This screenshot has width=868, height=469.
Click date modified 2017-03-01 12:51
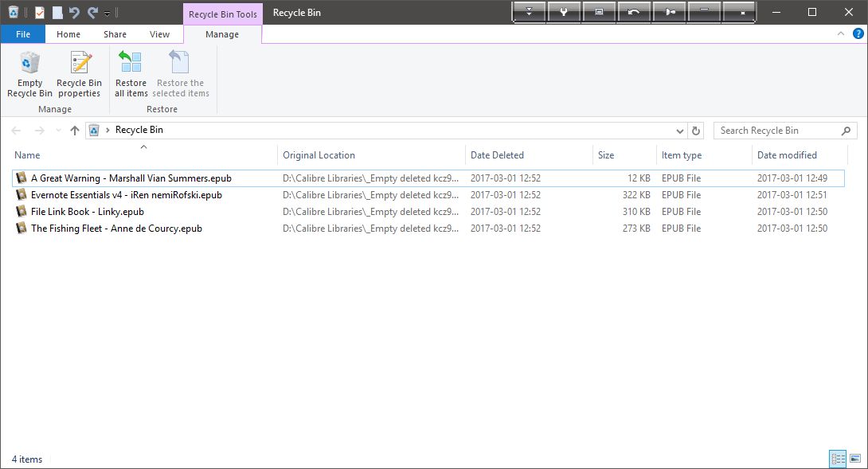pos(792,195)
